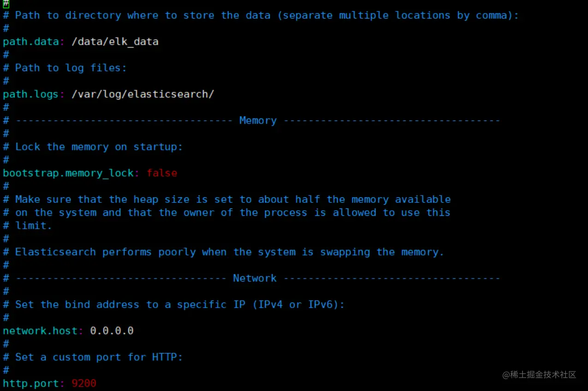This screenshot has width=588, height=391.
Task: Place cursor on /var/log/elasticsearch/ value
Action: [143, 94]
